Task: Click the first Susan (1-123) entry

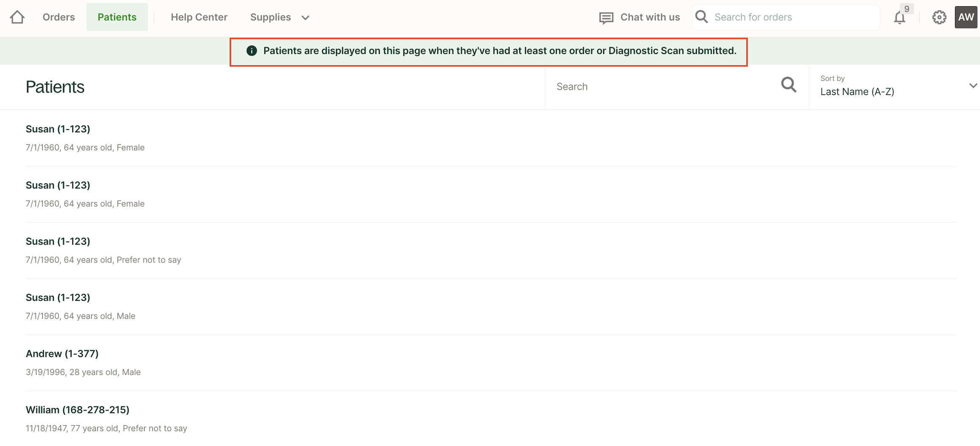Action: point(57,129)
